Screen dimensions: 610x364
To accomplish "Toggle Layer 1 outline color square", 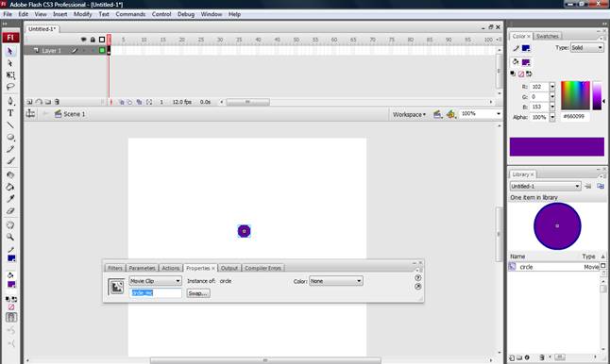I will tap(102, 51).
